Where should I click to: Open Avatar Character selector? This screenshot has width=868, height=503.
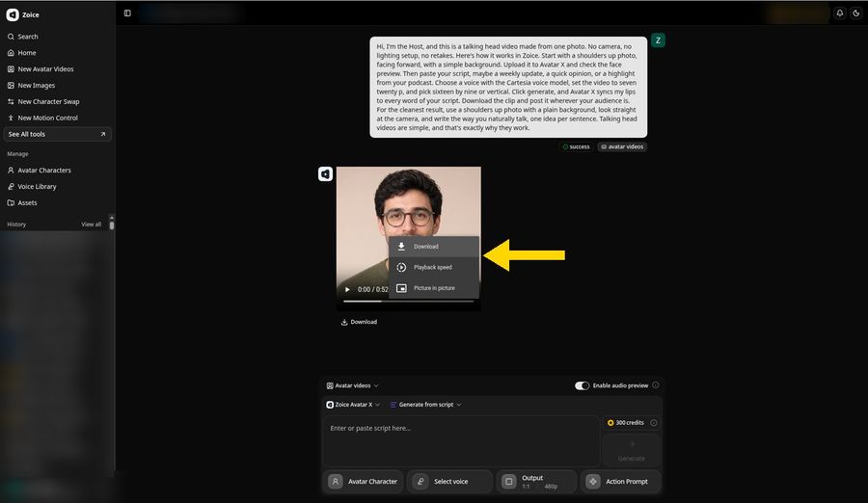click(x=364, y=482)
